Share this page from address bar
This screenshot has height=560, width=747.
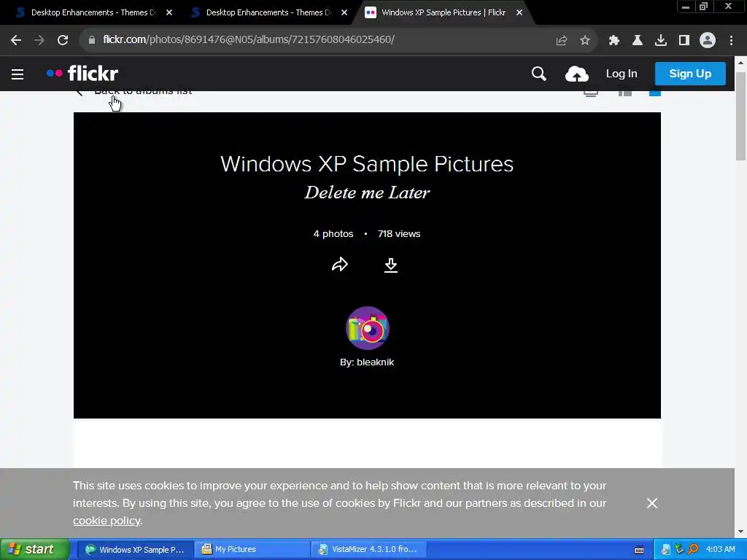click(x=562, y=41)
